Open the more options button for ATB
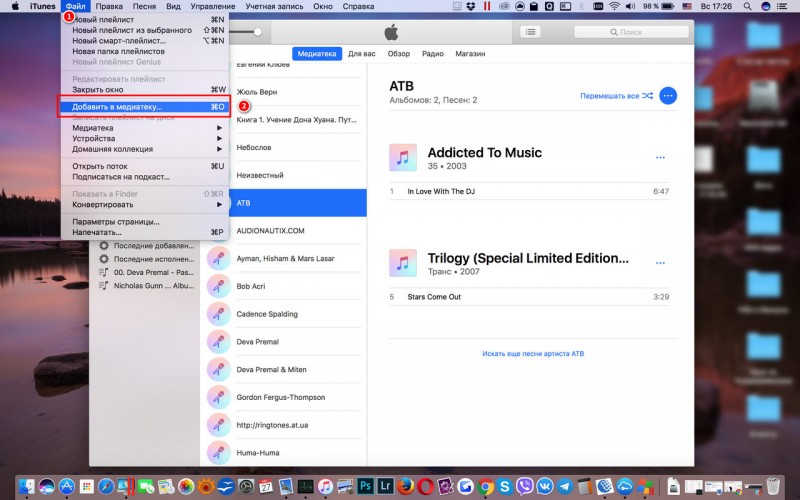The height and width of the screenshot is (500, 800). tap(668, 95)
